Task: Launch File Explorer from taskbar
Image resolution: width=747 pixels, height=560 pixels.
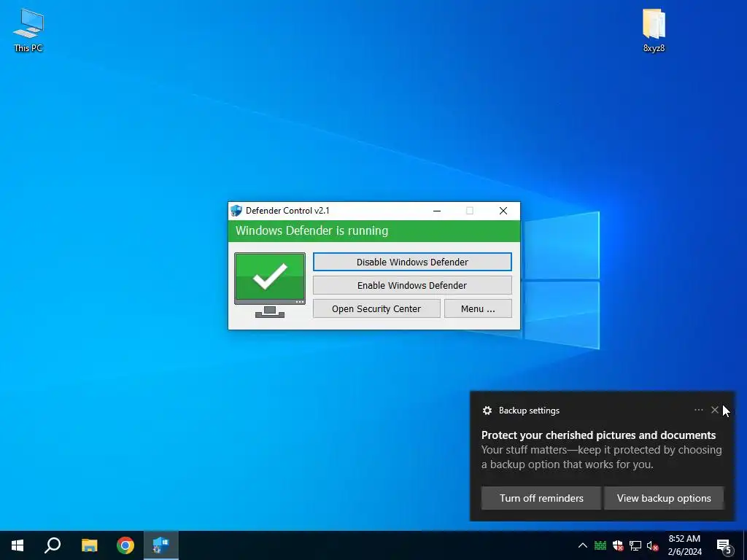Action: [x=89, y=545]
